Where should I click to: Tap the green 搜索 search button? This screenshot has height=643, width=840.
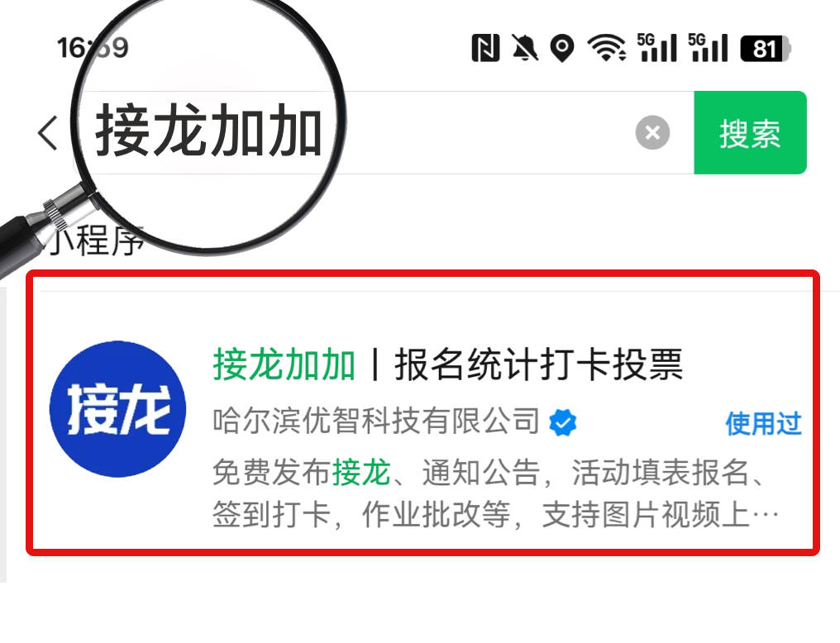coord(750,133)
